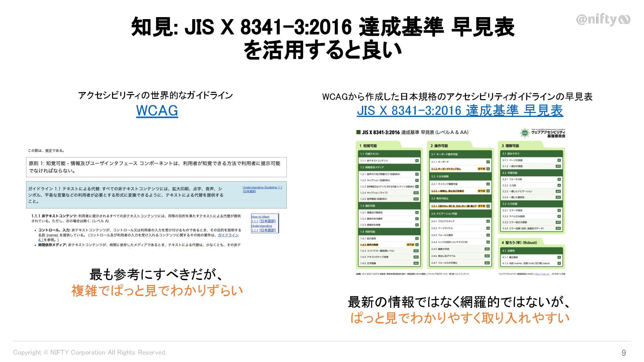This screenshot has height=362, width=644.
Task: Click the @nifty logo
Action: coord(603,19)
